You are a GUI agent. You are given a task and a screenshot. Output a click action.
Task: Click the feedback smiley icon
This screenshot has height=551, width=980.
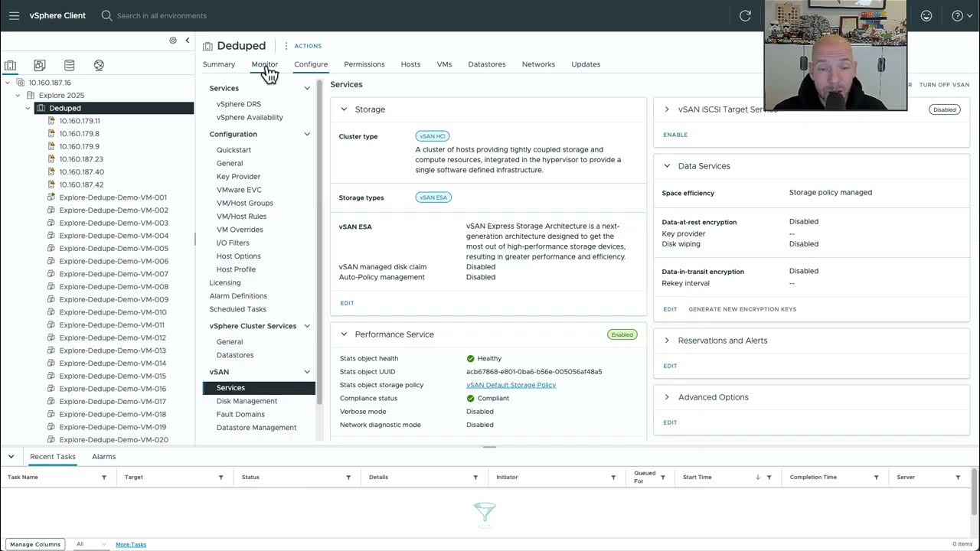point(926,15)
